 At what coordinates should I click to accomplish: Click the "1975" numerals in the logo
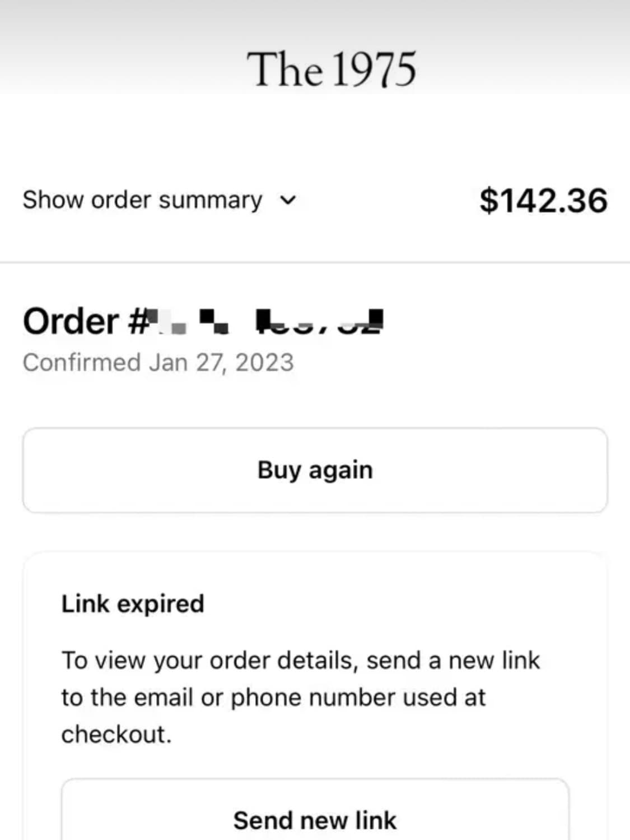[x=374, y=69]
